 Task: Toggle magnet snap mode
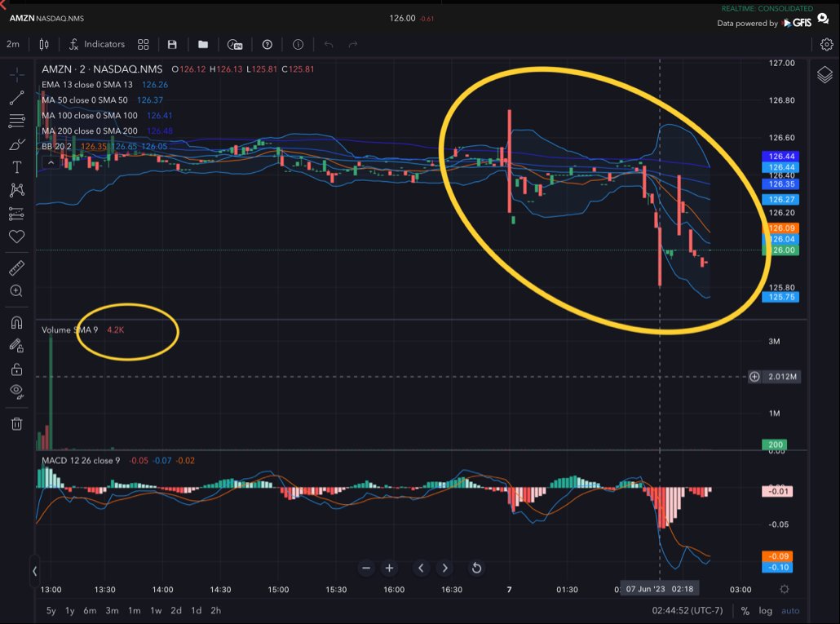pos(16,322)
